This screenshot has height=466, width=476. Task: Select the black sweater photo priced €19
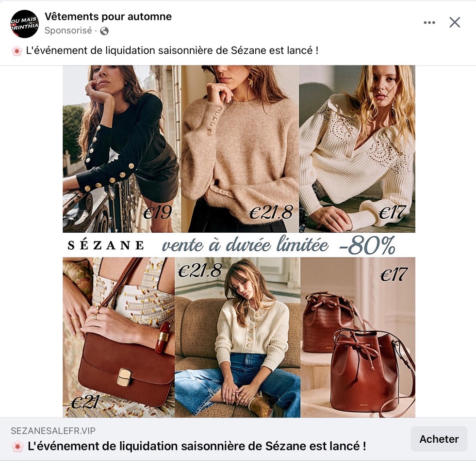click(x=122, y=149)
